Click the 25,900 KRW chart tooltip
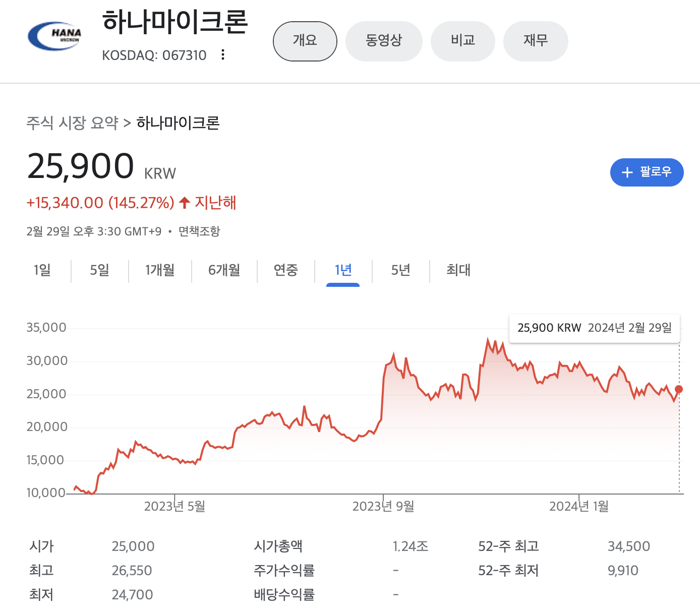This screenshot has height=613, width=700. tap(595, 328)
